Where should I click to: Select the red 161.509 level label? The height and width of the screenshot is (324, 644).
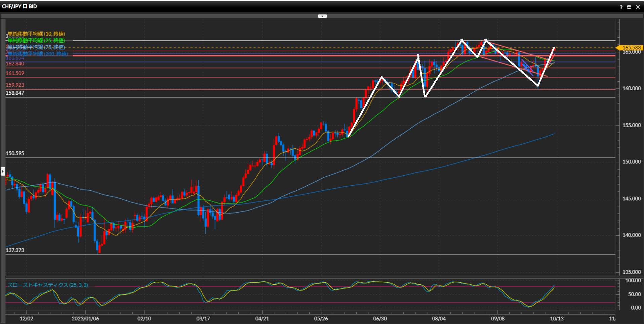tap(15, 73)
